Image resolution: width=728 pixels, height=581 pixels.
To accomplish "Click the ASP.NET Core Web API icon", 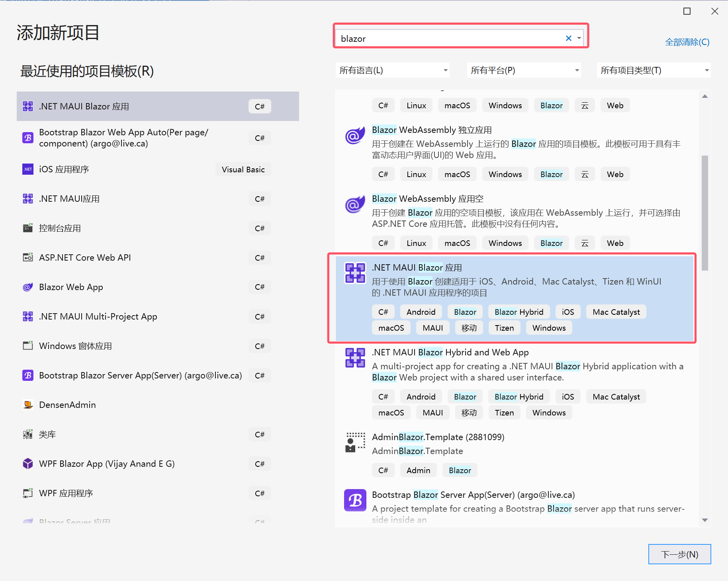I will (x=28, y=257).
